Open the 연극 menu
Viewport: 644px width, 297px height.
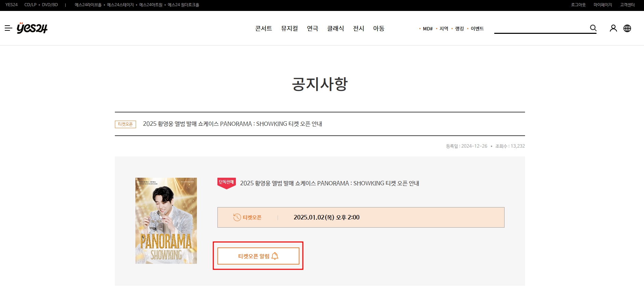tap(312, 28)
